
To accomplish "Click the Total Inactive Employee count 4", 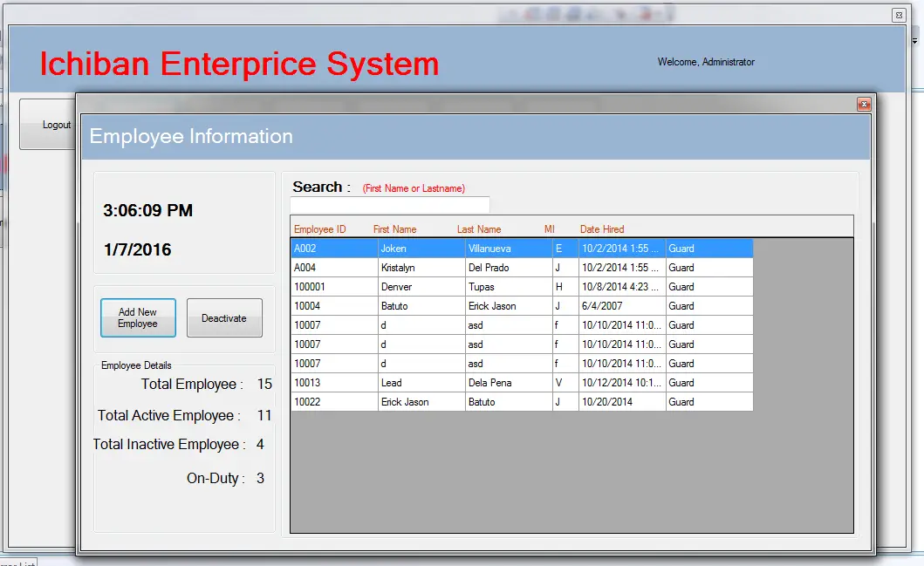I will pos(260,444).
